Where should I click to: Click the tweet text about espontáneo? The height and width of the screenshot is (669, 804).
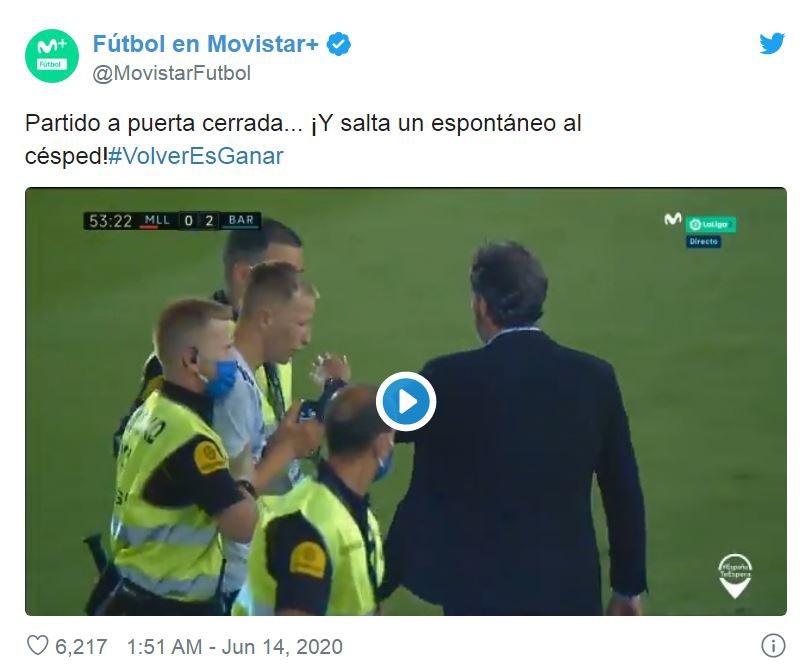tap(303, 139)
